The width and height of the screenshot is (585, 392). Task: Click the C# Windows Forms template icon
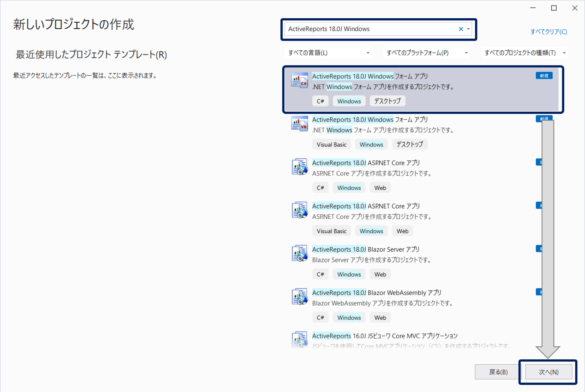pos(299,81)
